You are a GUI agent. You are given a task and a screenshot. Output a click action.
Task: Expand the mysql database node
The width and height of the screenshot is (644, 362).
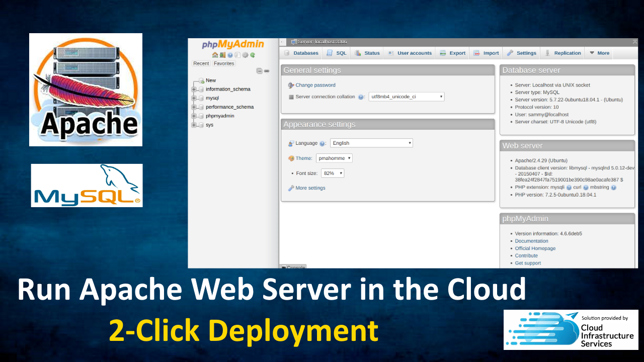(x=194, y=98)
